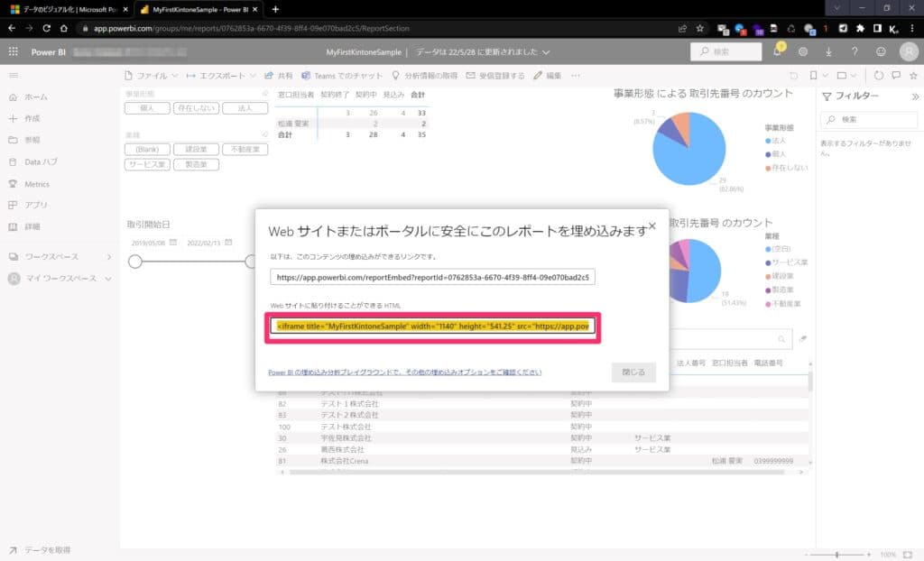The image size is (924, 561).
Task: Toggle the hamburger navigation pane
Action: point(13,76)
